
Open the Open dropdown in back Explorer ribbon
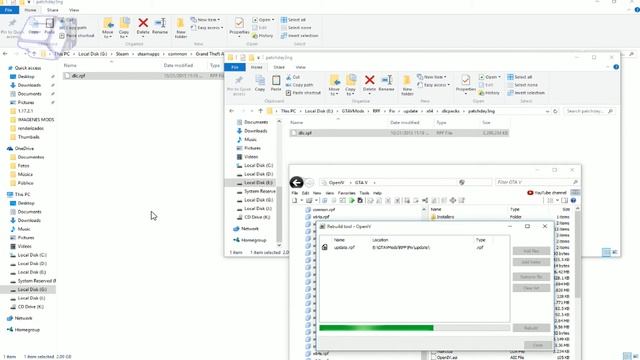(x=263, y=20)
